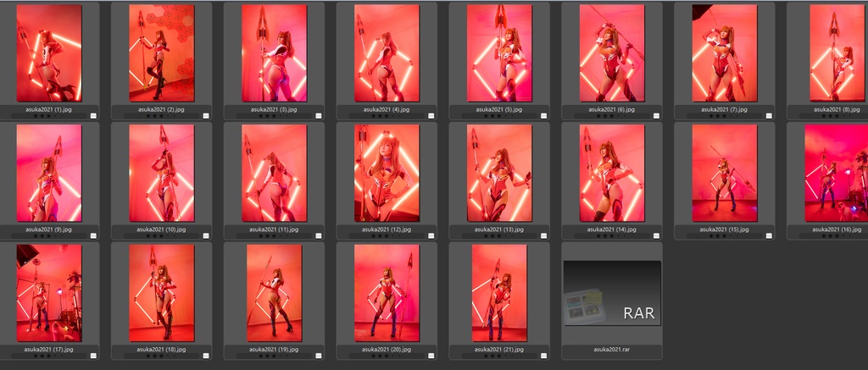Viewport: 868px width, 370px height.
Task: Click the file name text asuka2021 (20).jpg
Action: (x=387, y=350)
